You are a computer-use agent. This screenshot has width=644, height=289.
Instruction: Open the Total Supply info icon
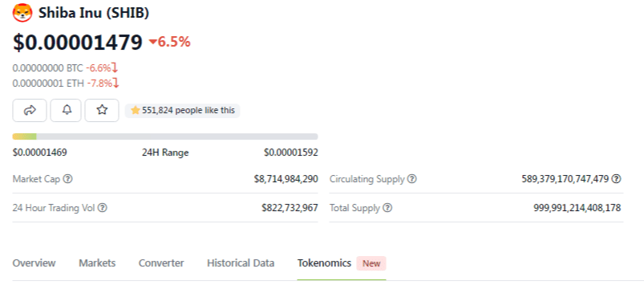click(x=387, y=208)
